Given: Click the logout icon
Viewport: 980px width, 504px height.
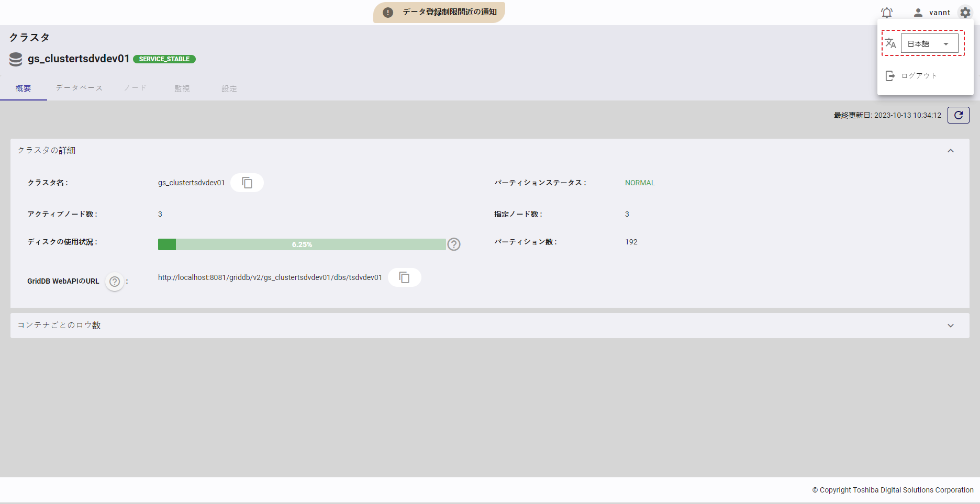Looking at the screenshot, I should pyautogui.click(x=890, y=76).
